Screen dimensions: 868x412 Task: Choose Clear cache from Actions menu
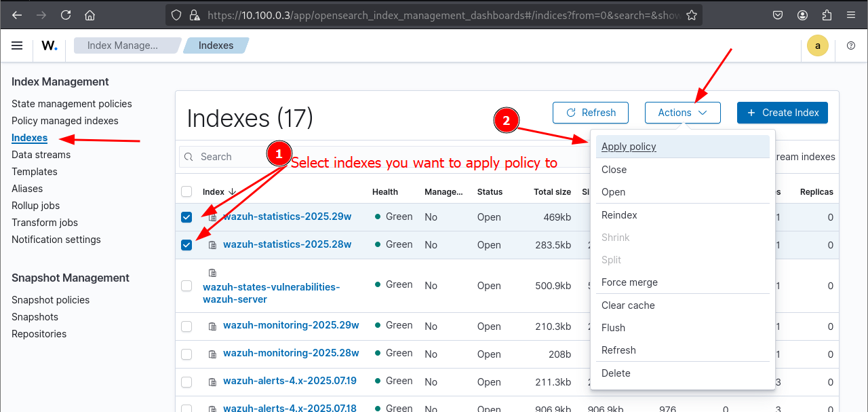pos(683,305)
